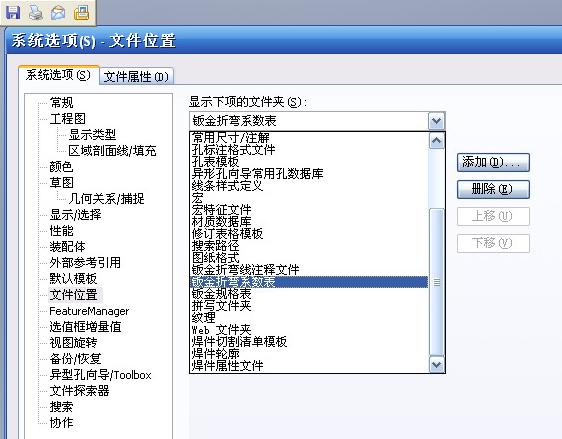Click the list scrollbar down arrow
The width and height of the screenshot is (562, 439).
pyautogui.click(x=436, y=365)
